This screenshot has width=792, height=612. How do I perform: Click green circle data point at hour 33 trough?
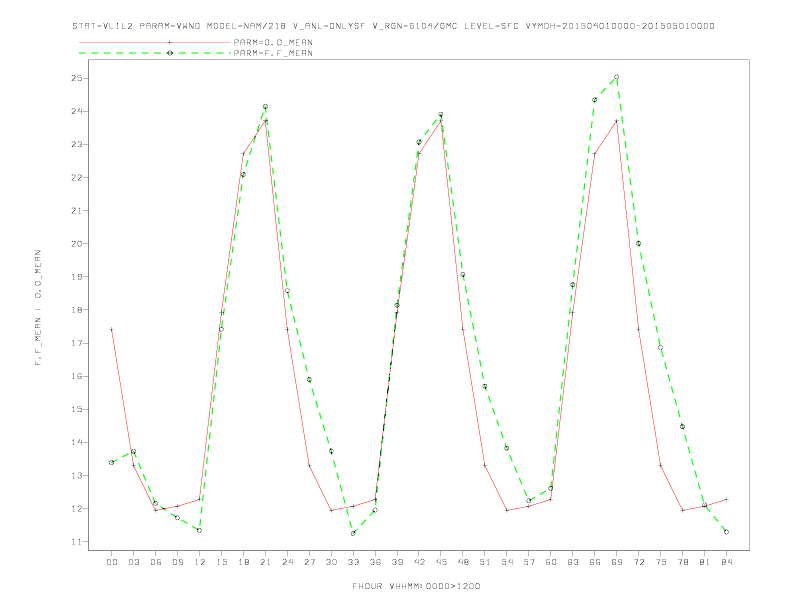coord(353,533)
